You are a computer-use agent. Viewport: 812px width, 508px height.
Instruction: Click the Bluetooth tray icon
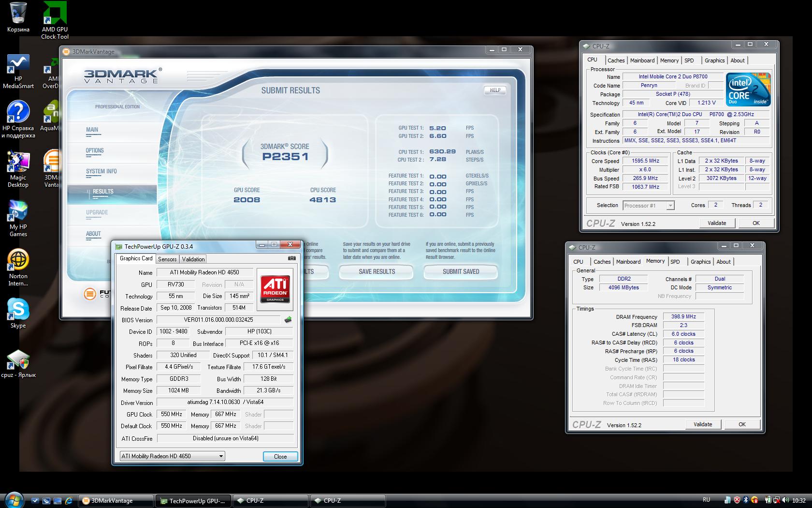tap(746, 500)
